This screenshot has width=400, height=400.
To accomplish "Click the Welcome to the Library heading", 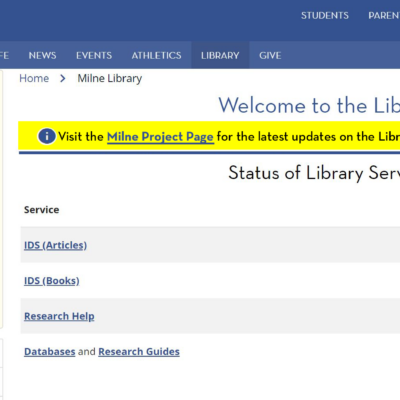I will (x=309, y=105).
